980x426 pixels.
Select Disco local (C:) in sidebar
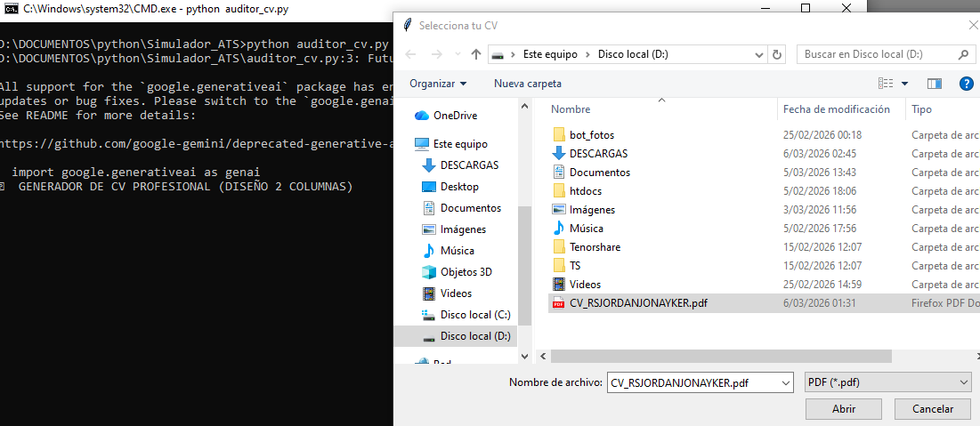(x=474, y=315)
